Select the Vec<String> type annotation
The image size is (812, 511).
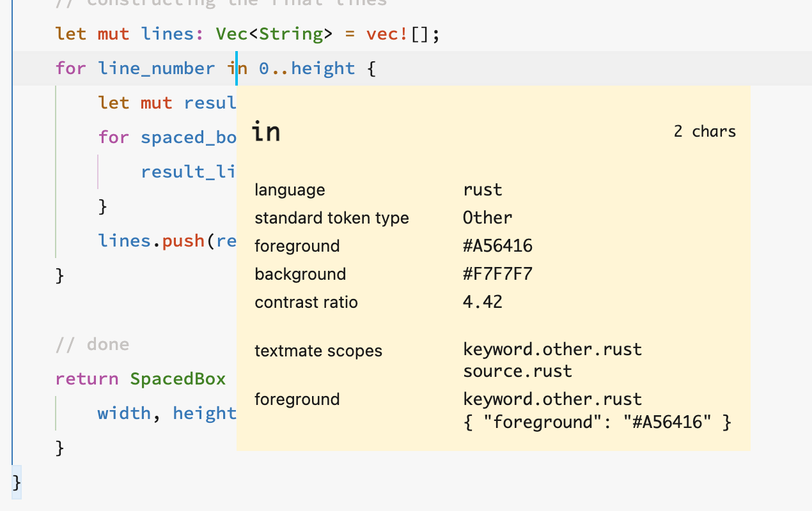pyautogui.click(x=273, y=33)
